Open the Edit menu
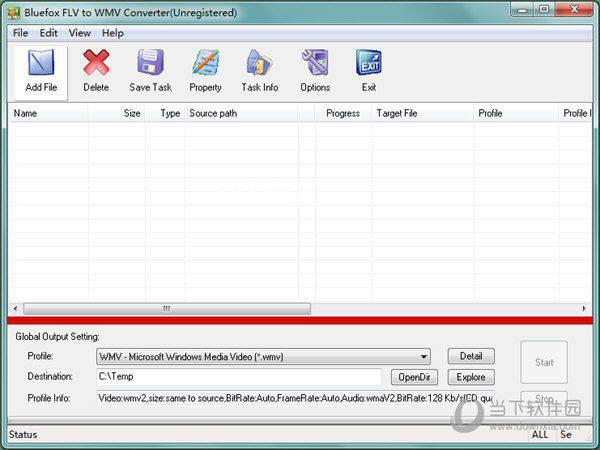600x450 pixels. pyautogui.click(x=49, y=33)
